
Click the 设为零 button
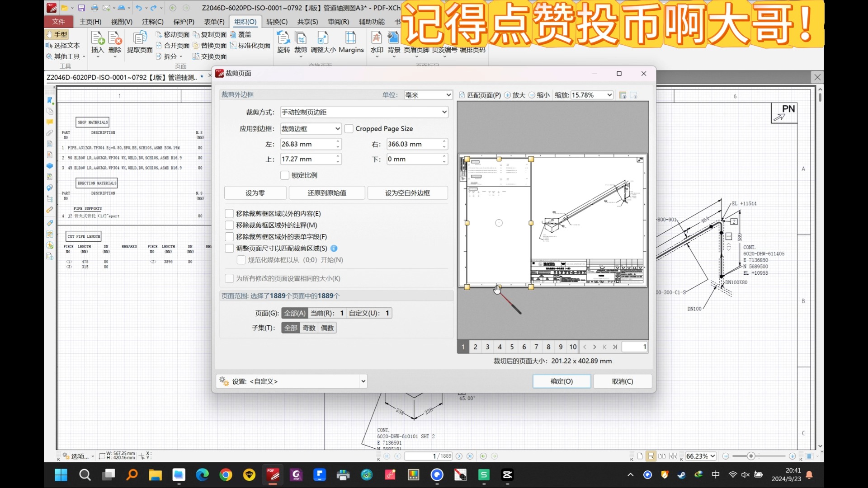pos(255,192)
